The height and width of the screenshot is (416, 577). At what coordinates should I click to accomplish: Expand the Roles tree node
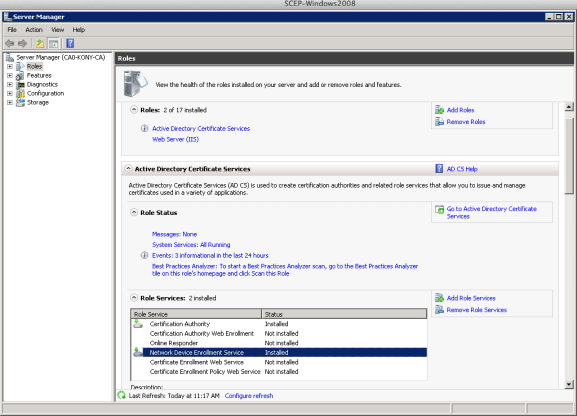coord(10,67)
